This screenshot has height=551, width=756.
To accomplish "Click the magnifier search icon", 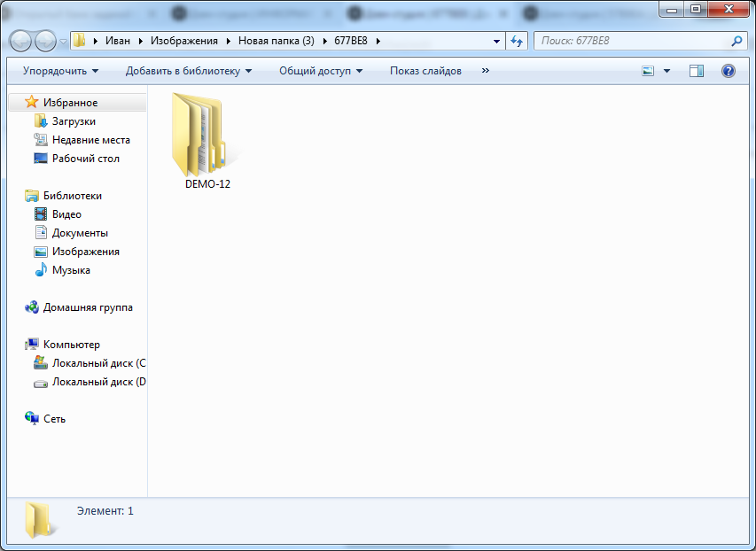I will point(737,41).
